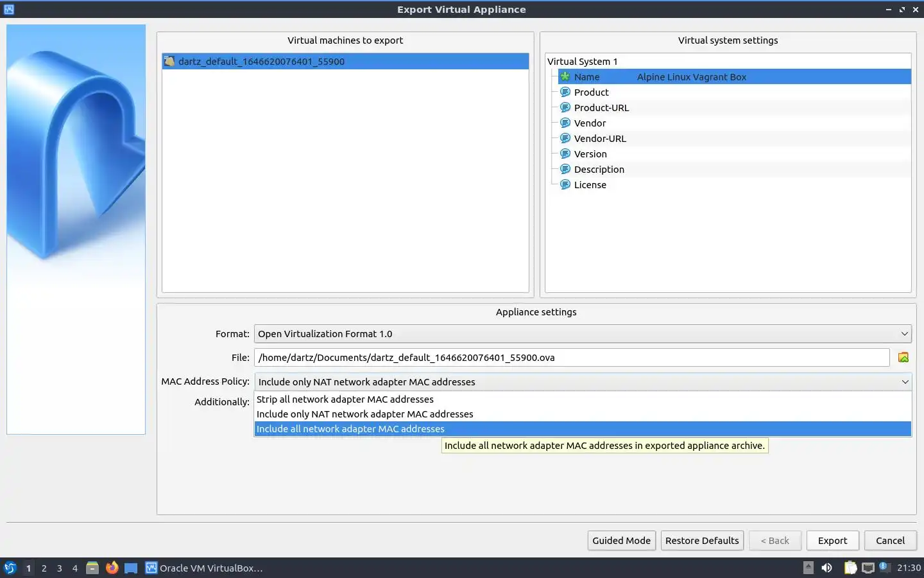Launch the file manager from taskbar

pos(92,568)
